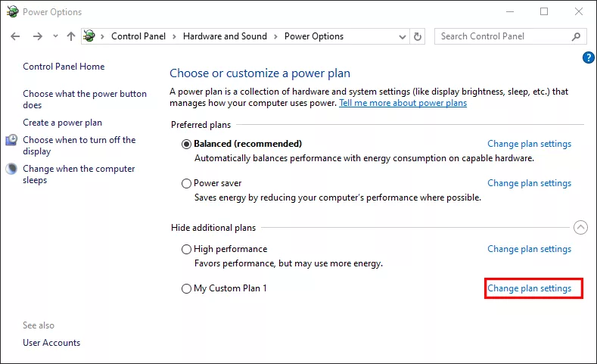This screenshot has width=597, height=364.
Task: Go up one level with Up arrow
Action: pos(71,36)
